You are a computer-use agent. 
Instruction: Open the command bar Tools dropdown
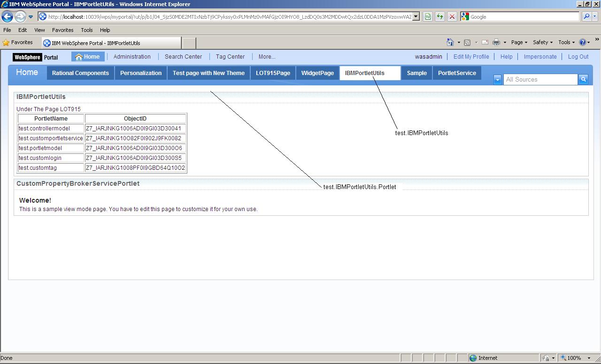click(x=566, y=42)
